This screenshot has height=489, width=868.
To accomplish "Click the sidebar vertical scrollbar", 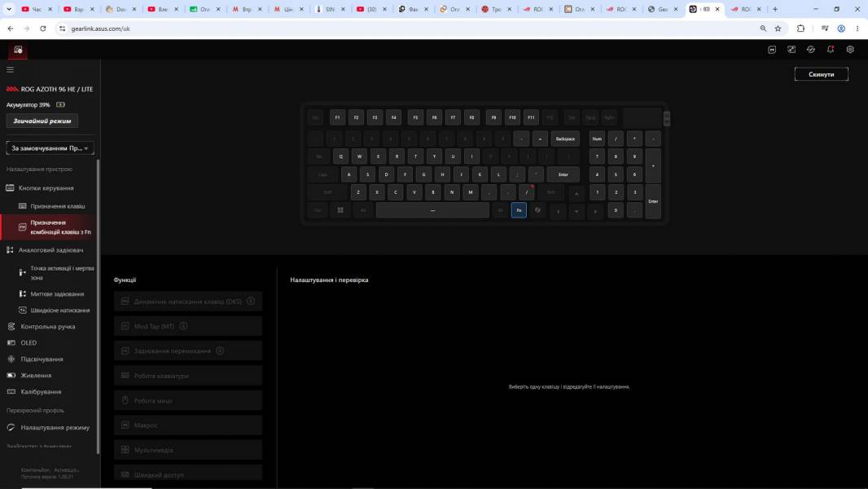I will coord(98,306).
